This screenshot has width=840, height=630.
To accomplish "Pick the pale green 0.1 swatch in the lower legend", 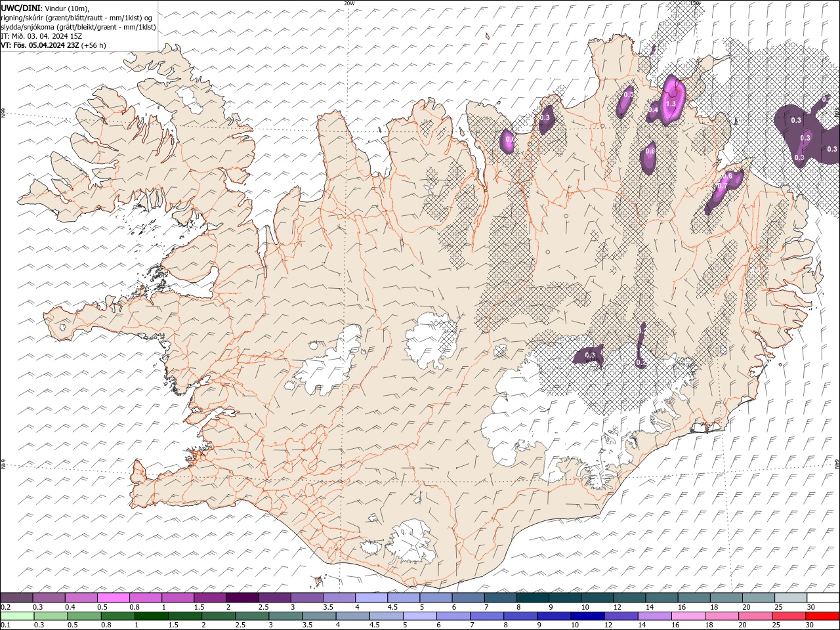I will (x=17, y=616).
